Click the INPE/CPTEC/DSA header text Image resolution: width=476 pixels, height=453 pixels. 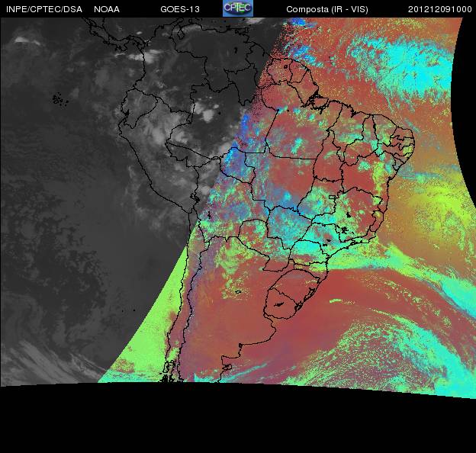(44, 9)
